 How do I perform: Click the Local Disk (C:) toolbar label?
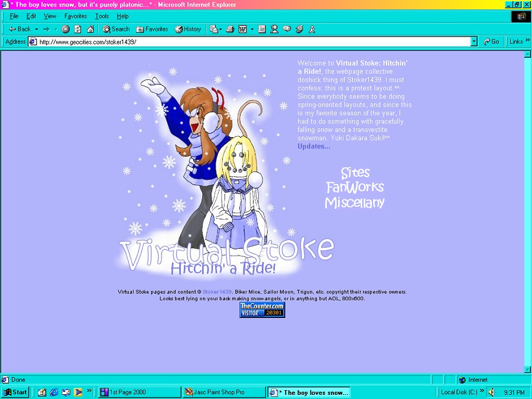coord(459,392)
